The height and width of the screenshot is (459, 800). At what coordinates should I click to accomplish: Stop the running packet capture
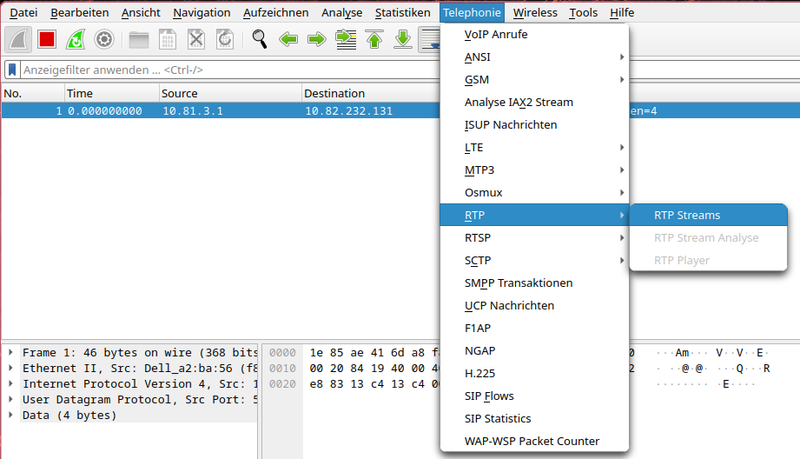pyautogui.click(x=46, y=39)
